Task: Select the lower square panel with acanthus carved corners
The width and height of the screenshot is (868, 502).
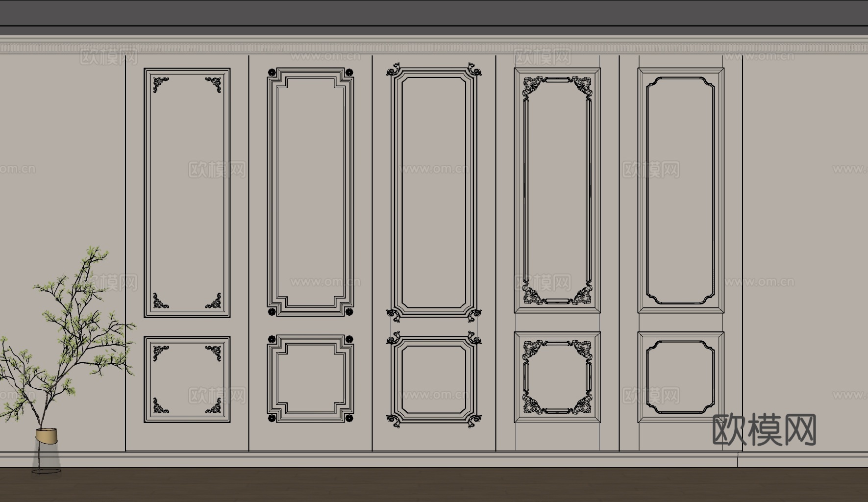Action: point(557,377)
